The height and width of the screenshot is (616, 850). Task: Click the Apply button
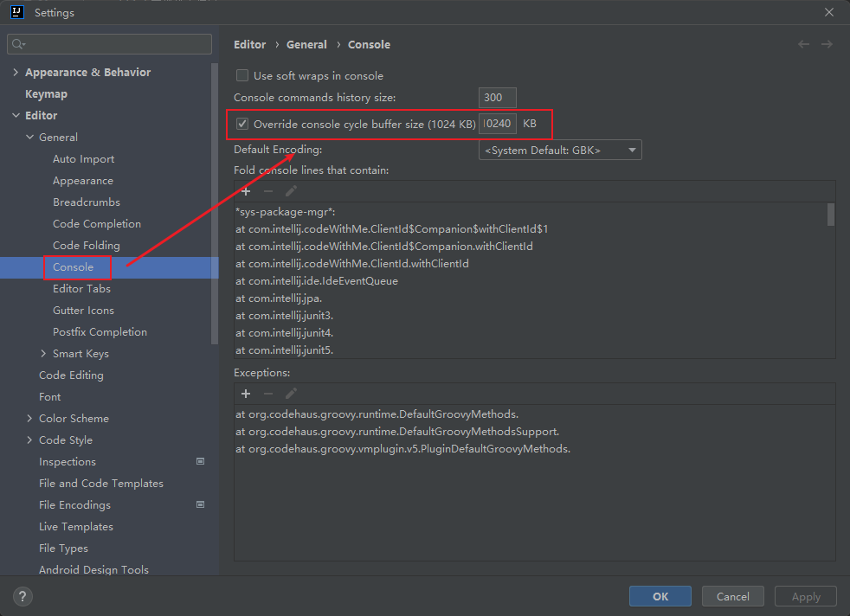[806, 596]
